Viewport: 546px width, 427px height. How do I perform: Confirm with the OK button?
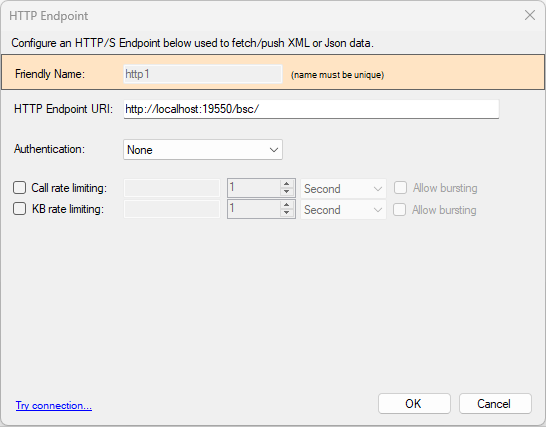[414, 404]
